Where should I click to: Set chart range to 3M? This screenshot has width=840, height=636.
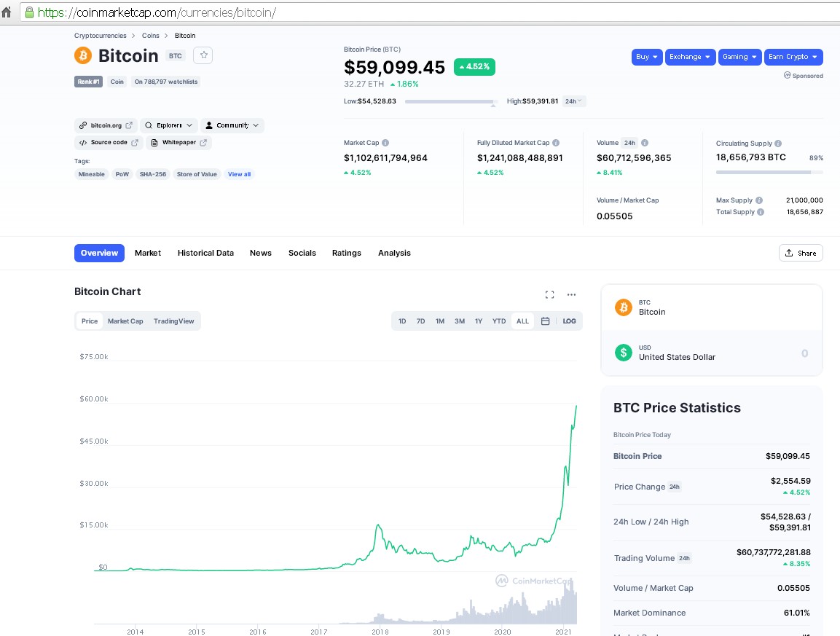pos(460,321)
